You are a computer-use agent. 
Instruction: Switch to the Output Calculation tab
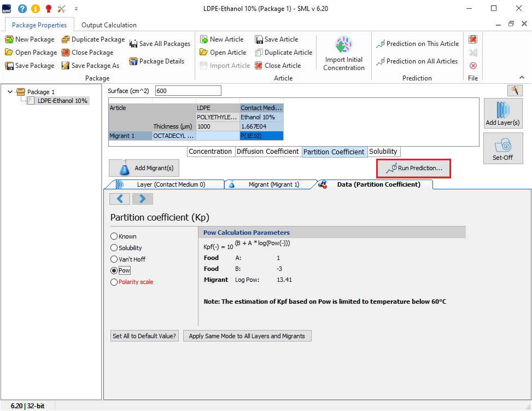click(x=109, y=25)
